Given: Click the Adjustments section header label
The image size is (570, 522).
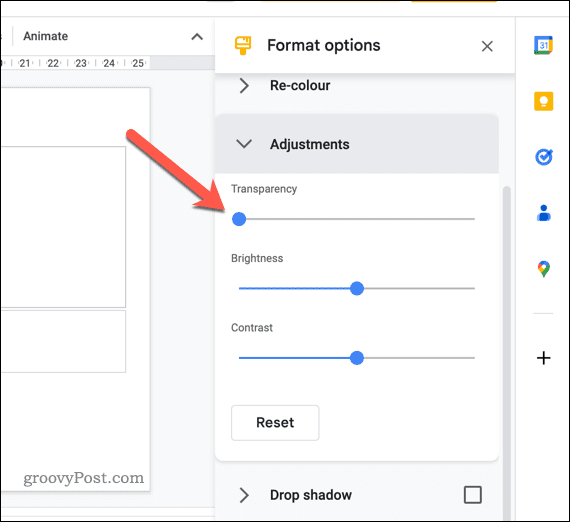Looking at the screenshot, I should (310, 144).
